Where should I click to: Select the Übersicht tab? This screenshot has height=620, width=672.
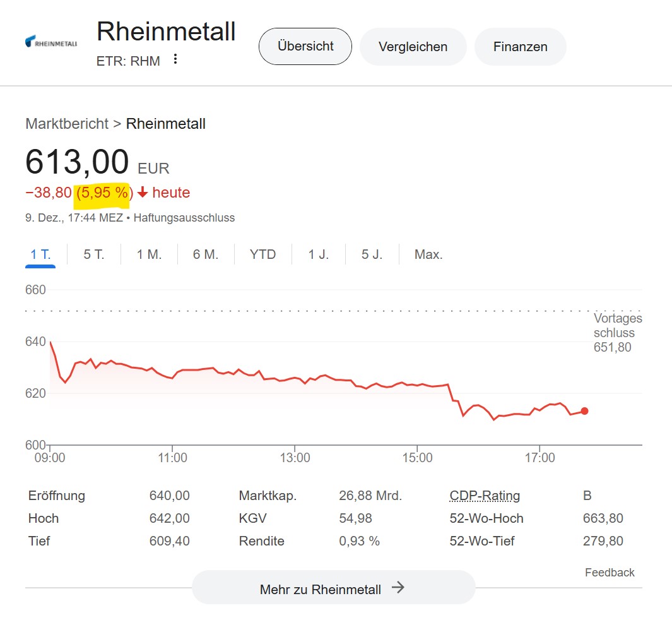pos(305,46)
